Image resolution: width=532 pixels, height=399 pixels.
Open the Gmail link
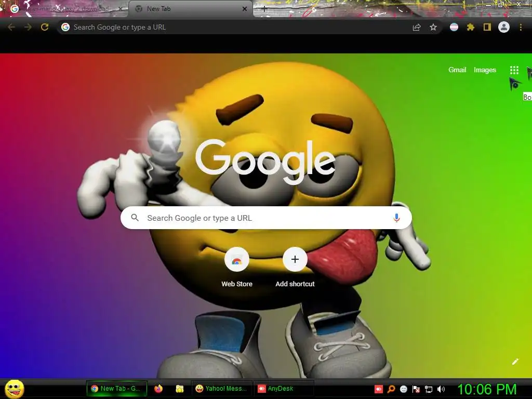[457, 70]
